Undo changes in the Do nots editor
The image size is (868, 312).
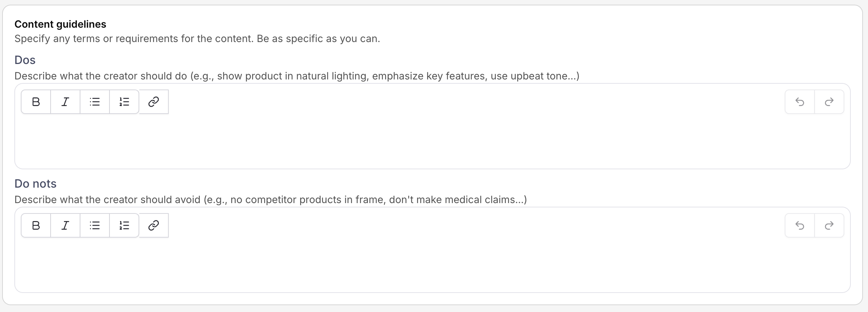click(800, 225)
